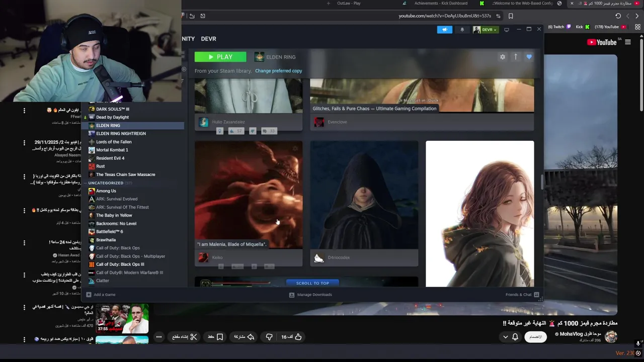Click the Backrooms: No Level icon
Viewport: 644px width, 362px height.
[92, 224]
